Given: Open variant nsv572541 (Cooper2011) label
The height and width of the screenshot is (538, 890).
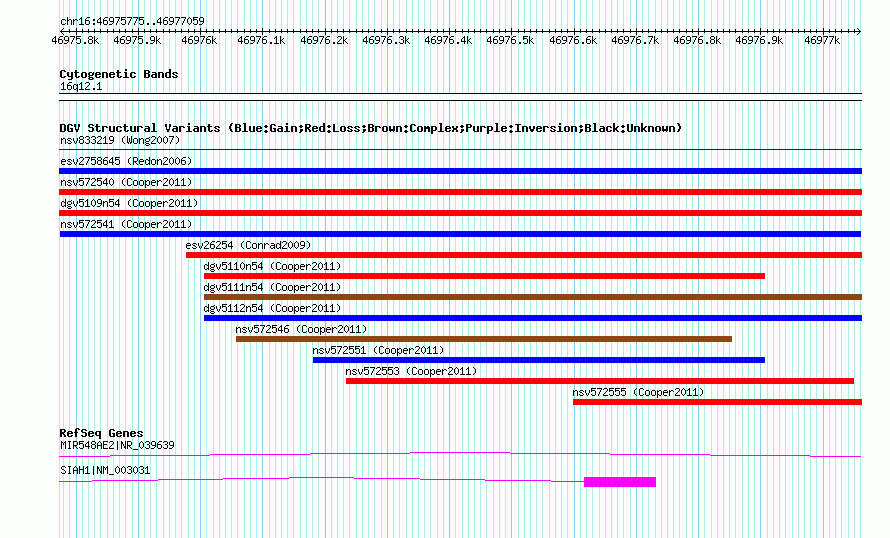Looking at the screenshot, I should pos(126,224).
